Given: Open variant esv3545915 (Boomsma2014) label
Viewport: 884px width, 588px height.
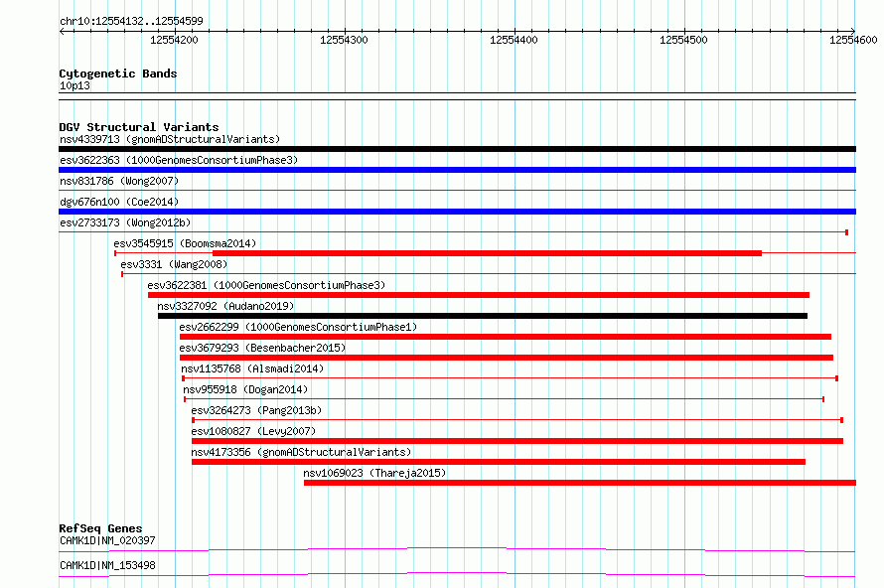Looking at the screenshot, I should pyautogui.click(x=185, y=243).
